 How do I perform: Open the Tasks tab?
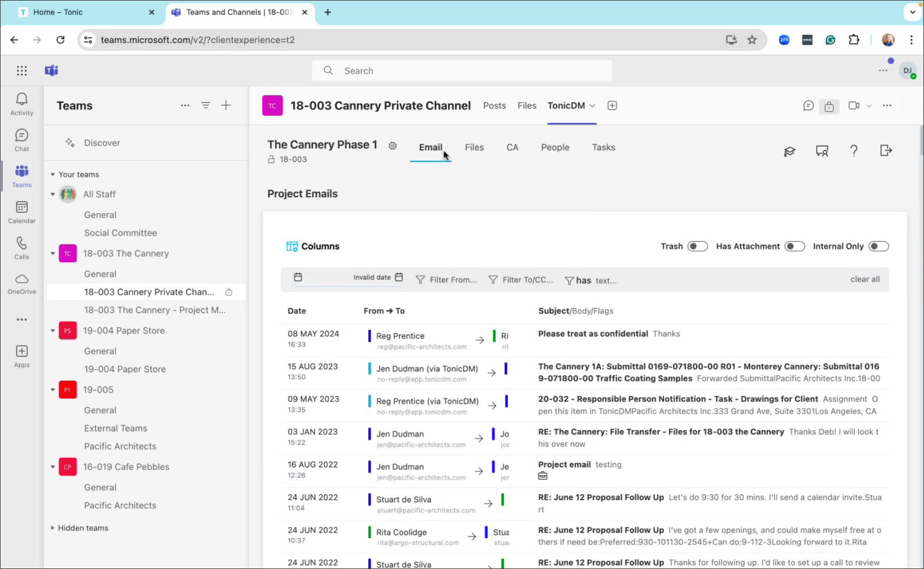click(x=603, y=148)
